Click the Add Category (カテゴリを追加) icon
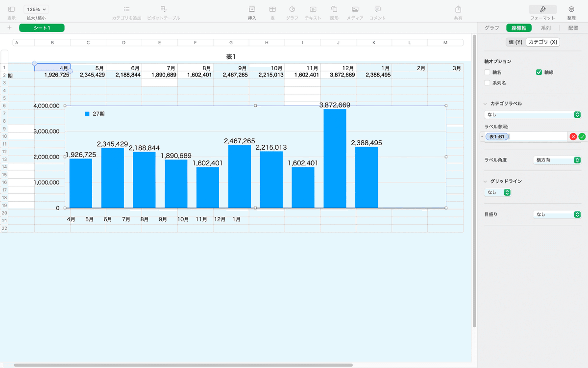The image size is (588, 368). [x=126, y=9]
